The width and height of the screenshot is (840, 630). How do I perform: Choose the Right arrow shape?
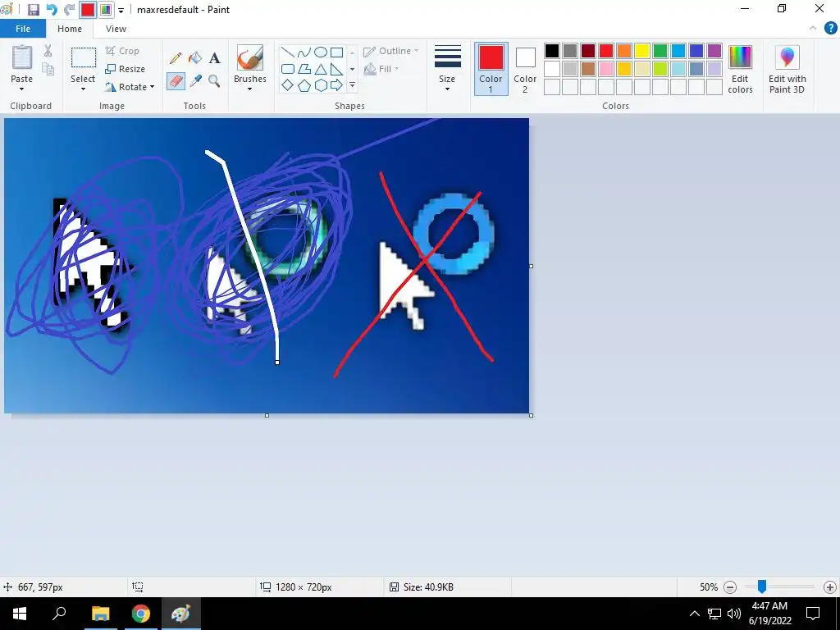337,84
